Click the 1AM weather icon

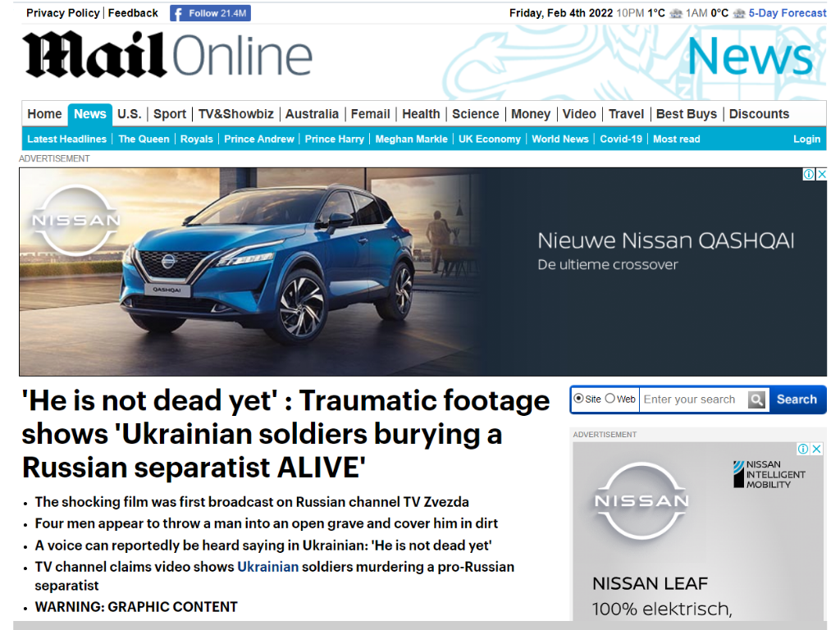pos(739,13)
